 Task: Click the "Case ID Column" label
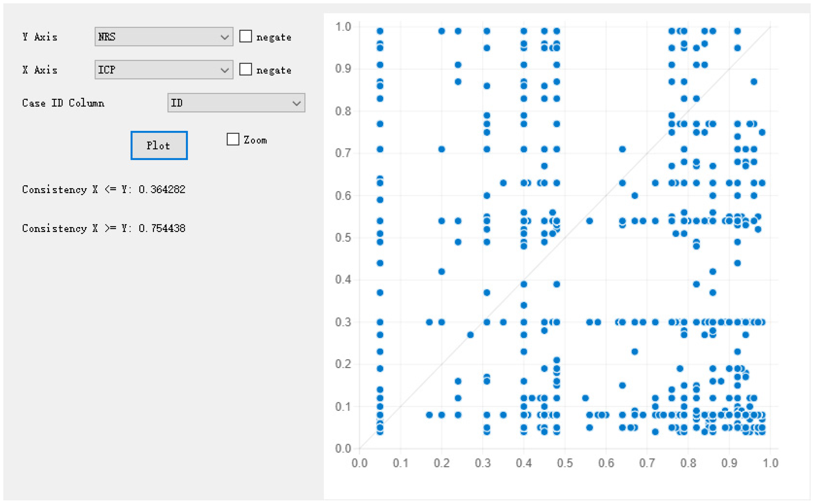[x=63, y=103]
